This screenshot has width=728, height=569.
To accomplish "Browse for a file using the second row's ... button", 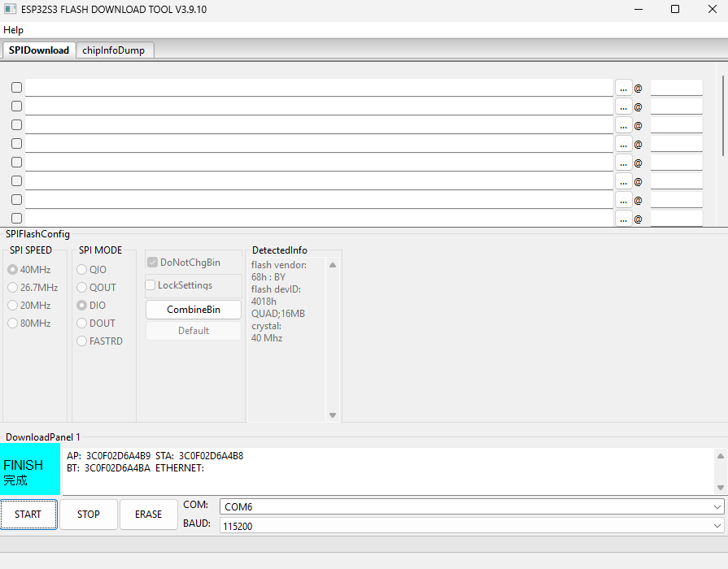I will coord(624,106).
